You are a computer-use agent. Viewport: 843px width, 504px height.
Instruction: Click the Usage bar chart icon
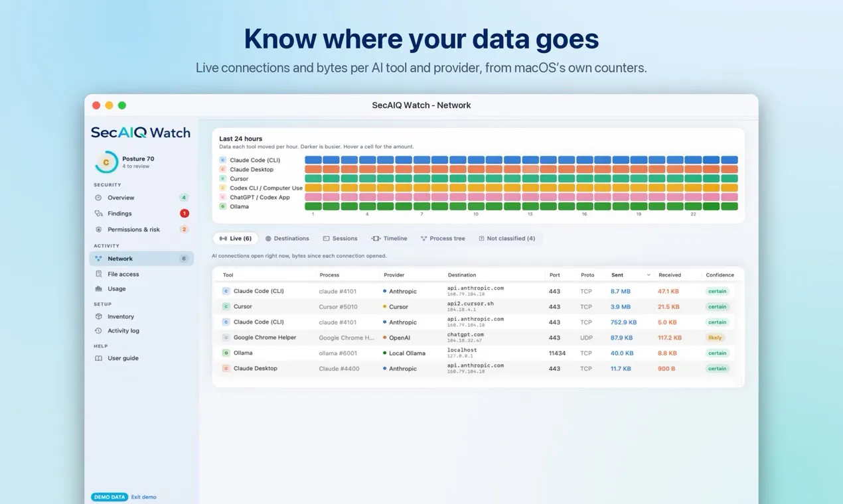(x=98, y=288)
